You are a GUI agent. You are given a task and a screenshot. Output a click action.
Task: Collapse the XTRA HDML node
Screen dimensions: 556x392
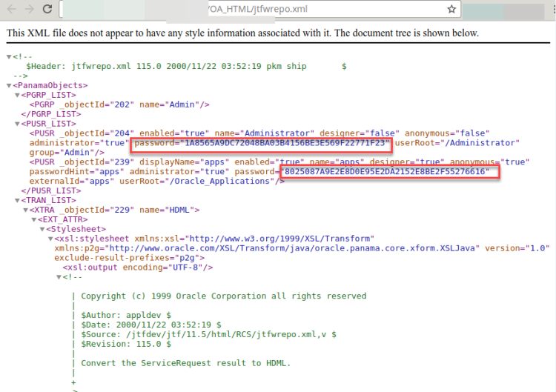click(25, 210)
